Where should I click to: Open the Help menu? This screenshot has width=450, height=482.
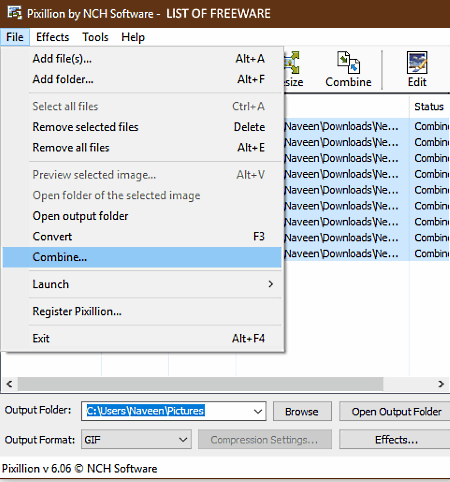coord(133,37)
